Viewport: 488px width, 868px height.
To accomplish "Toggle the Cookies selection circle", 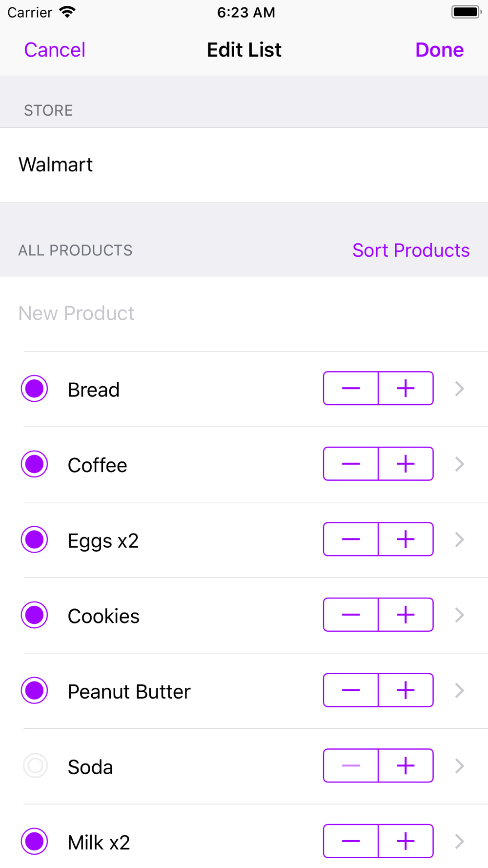I will 35,615.
